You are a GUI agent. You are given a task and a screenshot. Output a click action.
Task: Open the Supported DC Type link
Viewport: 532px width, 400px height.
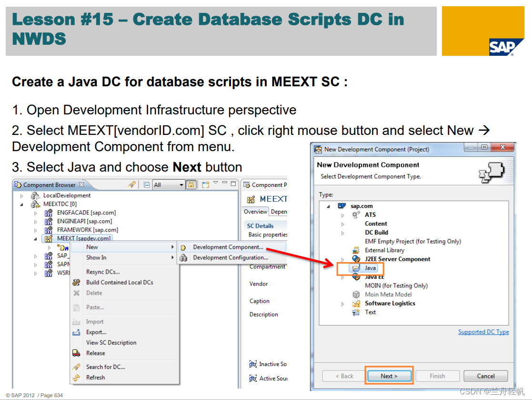pyautogui.click(x=483, y=332)
